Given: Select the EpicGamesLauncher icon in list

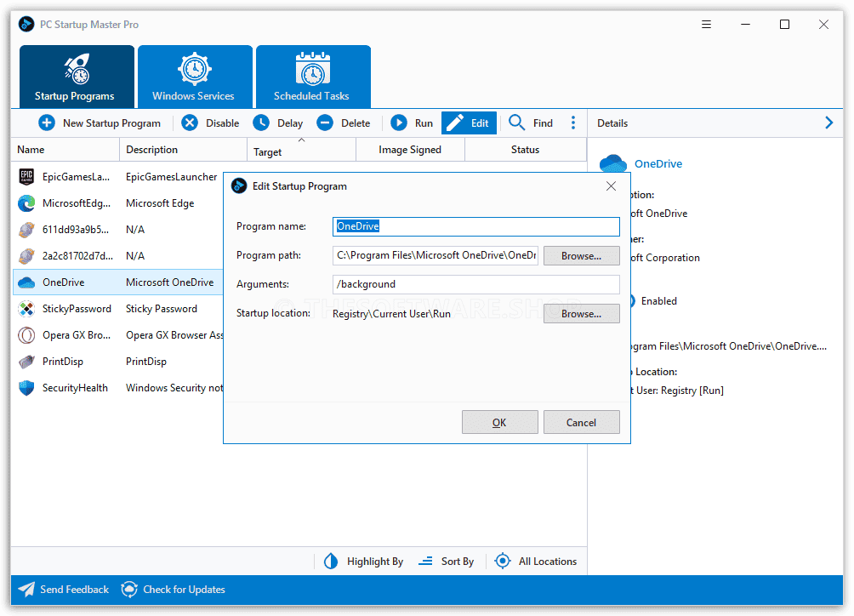Looking at the screenshot, I should pyautogui.click(x=26, y=176).
